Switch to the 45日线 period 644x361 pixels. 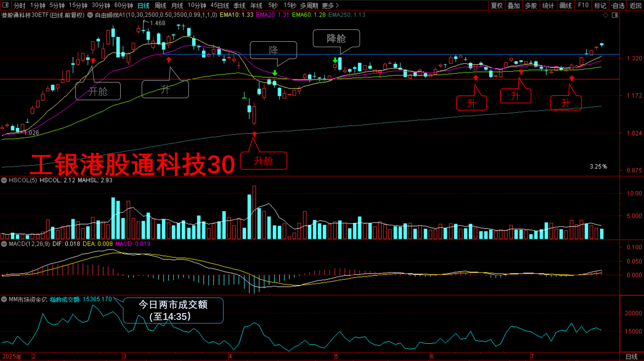point(220,5)
